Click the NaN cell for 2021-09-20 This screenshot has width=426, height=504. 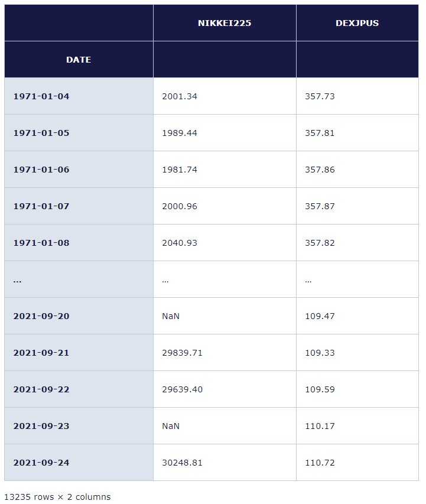170,316
